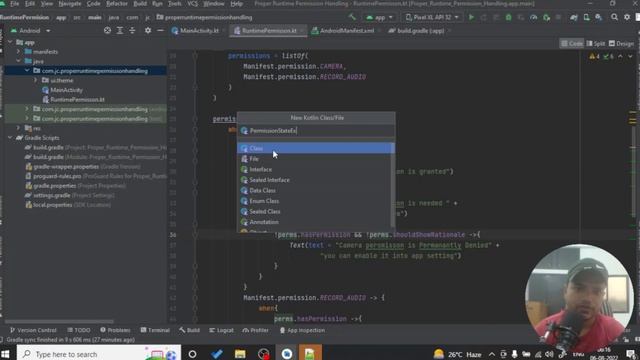
Task: Open the Android project view dropdown
Action: click(x=31, y=31)
